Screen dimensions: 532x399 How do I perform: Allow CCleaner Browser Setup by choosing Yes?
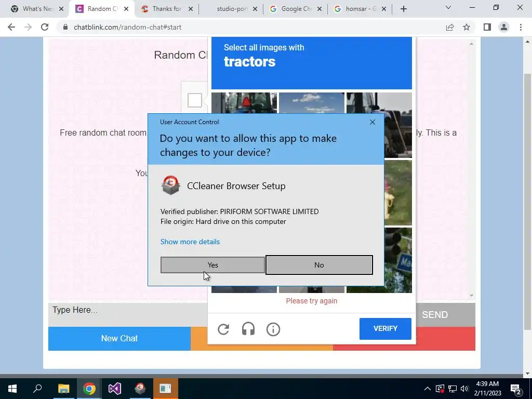coord(212,265)
